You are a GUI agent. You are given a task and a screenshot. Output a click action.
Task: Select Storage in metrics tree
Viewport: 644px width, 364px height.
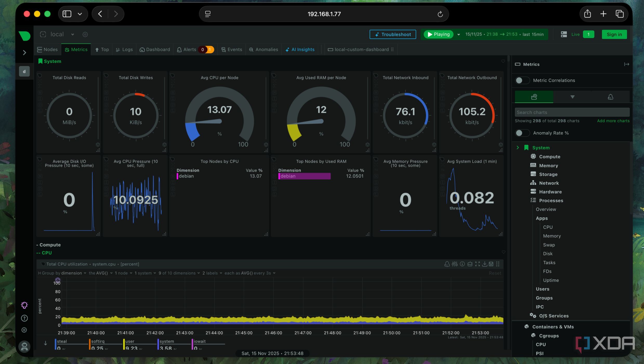pyautogui.click(x=548, y=174)
